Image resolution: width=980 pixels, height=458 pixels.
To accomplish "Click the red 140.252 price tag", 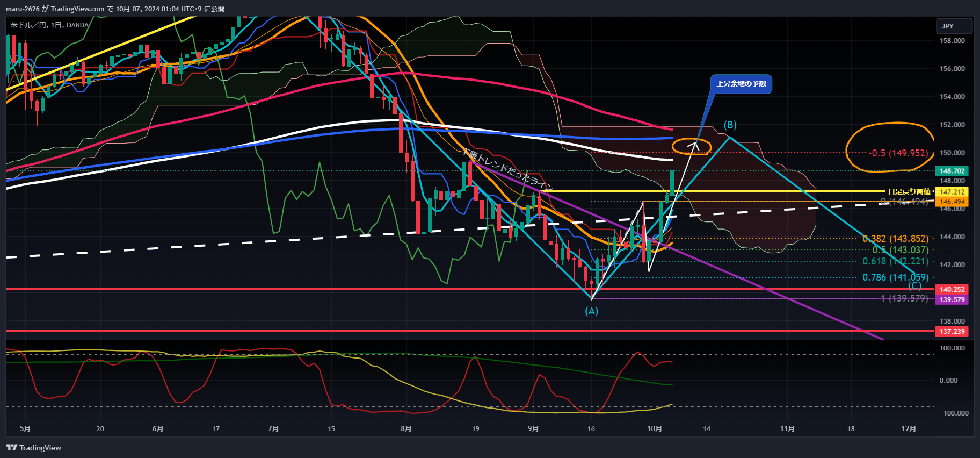I will click(x=952, y=289).
